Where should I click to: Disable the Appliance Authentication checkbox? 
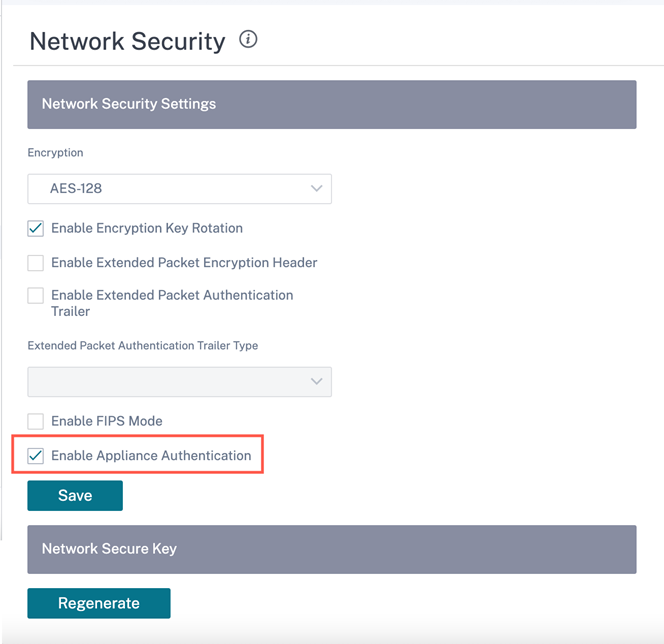coord(36,456)
